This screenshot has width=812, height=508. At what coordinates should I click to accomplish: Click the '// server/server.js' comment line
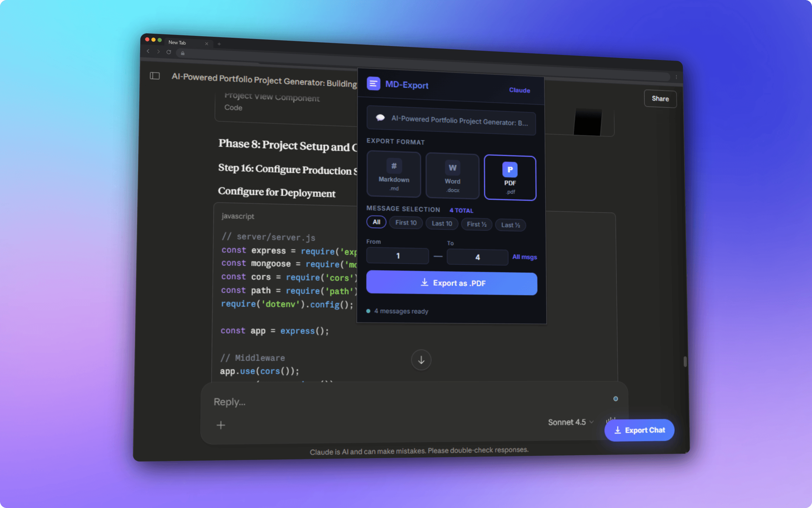268,237
